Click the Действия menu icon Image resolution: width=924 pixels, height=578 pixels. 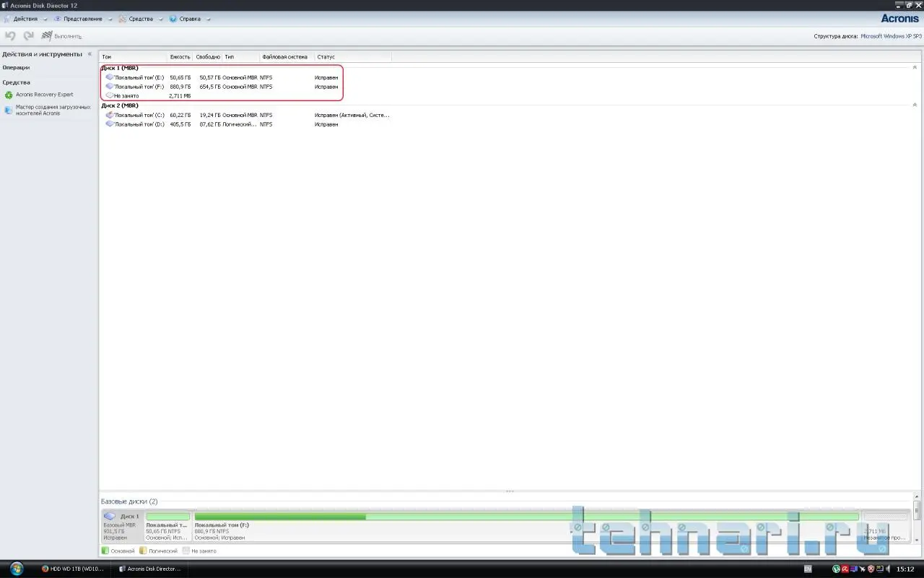tap(6, 19)
